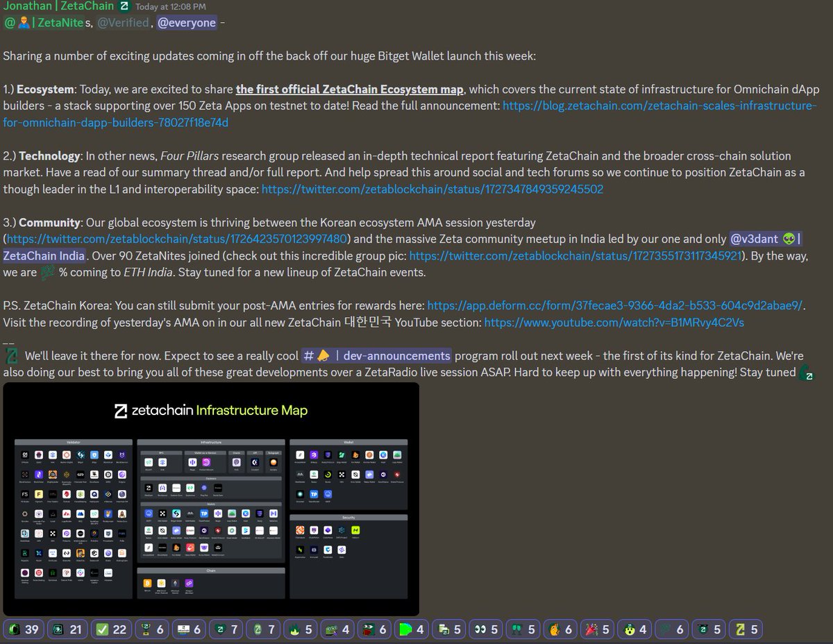Open the Four Pillars report Twitter link
This screenshot has width=833, height=644.
pyautogui.click(x=432, y=189)
